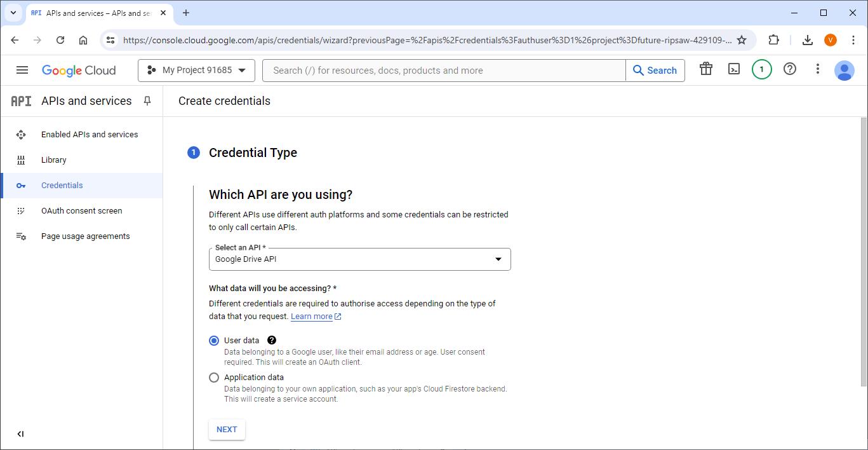Image resolution: width=868 pixels, height=450 pixels.
Task: Open the three-dot settings menu in console
Action: pos(818,69)
